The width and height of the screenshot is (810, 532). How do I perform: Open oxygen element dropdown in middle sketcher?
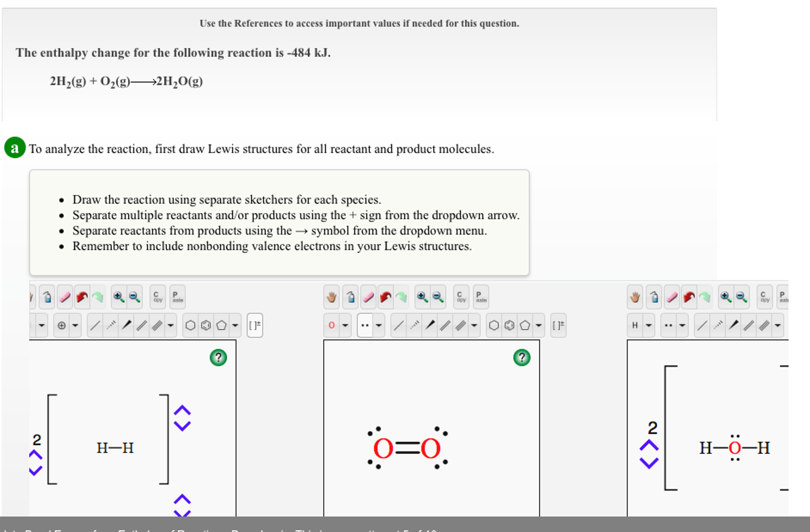pos(345,325)
